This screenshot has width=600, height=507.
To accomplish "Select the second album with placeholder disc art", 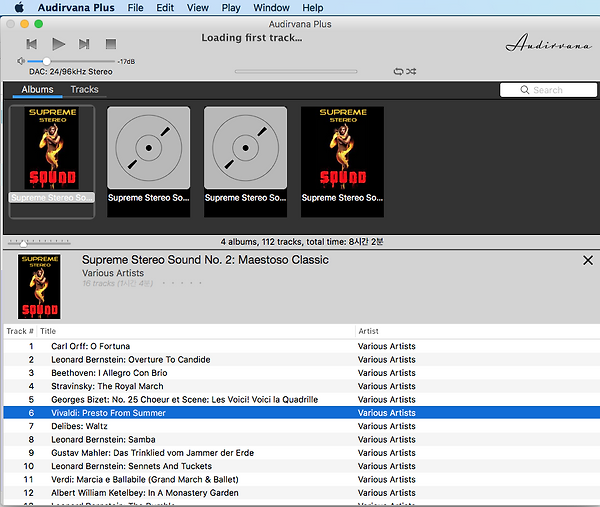I will point(148,148).
